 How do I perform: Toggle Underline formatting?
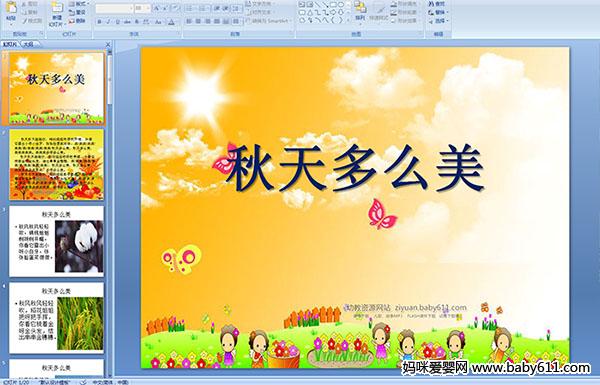point(117,22)
